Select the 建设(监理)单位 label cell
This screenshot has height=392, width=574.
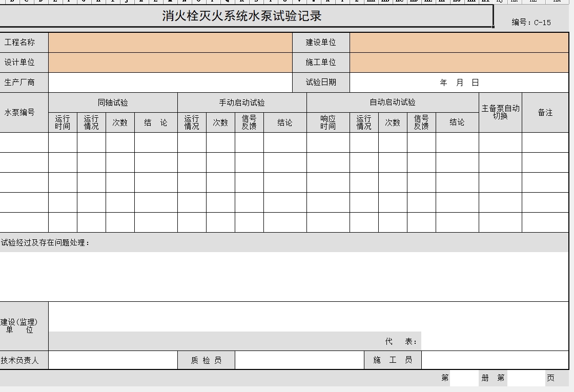click(24, 326)
